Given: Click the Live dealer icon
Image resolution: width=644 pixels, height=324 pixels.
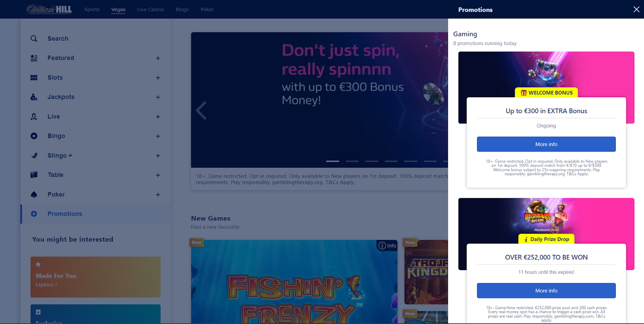Looking at the screenshot, I should 34,117.
